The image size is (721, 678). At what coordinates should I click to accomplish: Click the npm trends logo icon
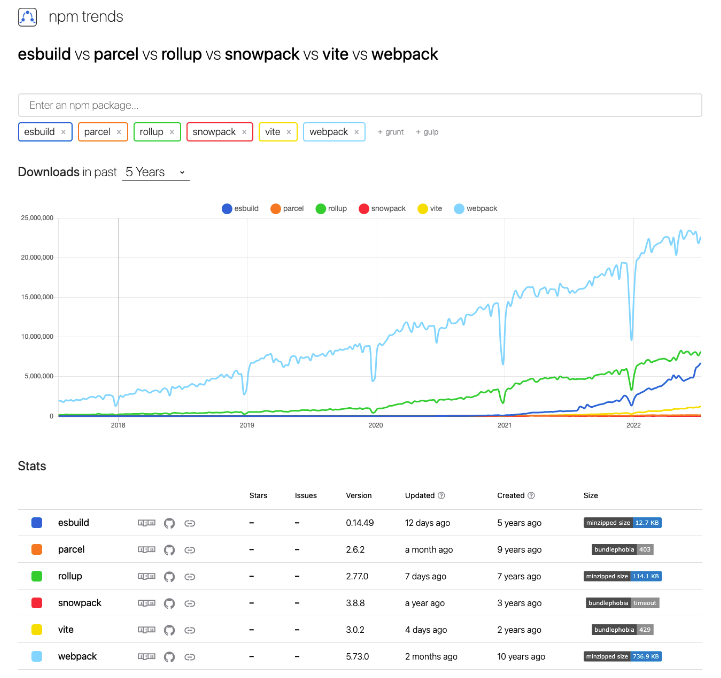pos(27,17)
